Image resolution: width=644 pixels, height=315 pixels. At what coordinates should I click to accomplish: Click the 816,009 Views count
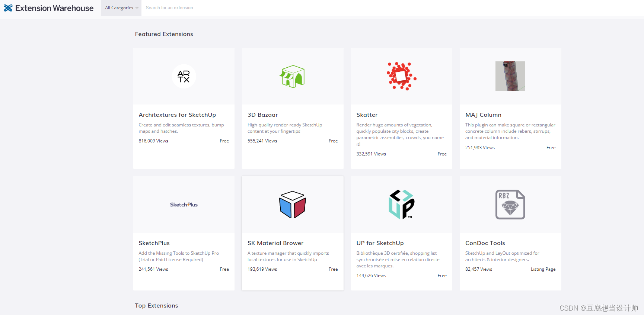(x=153, y=141)
